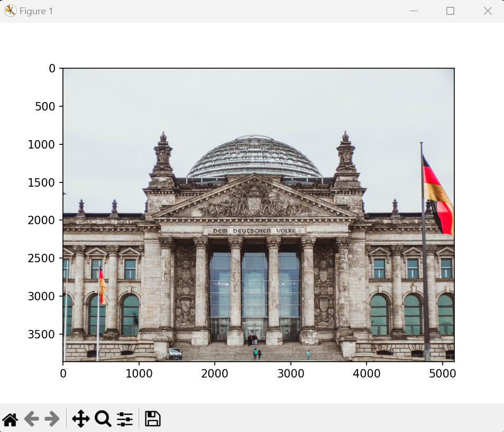
Task: Click the x-axis tick label 4000
Action: point(366,373)
